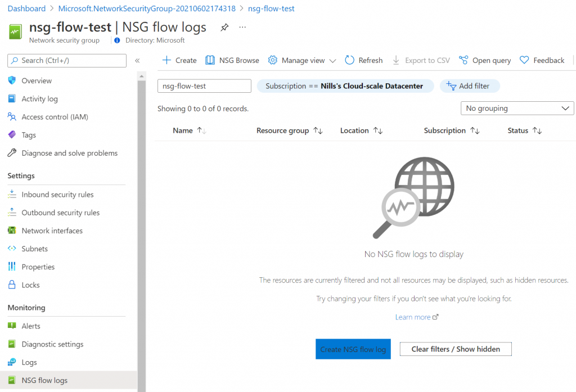576x392 pixels.
Task: Select Access control (IAM) menu item
Action: tap(55, 117)
